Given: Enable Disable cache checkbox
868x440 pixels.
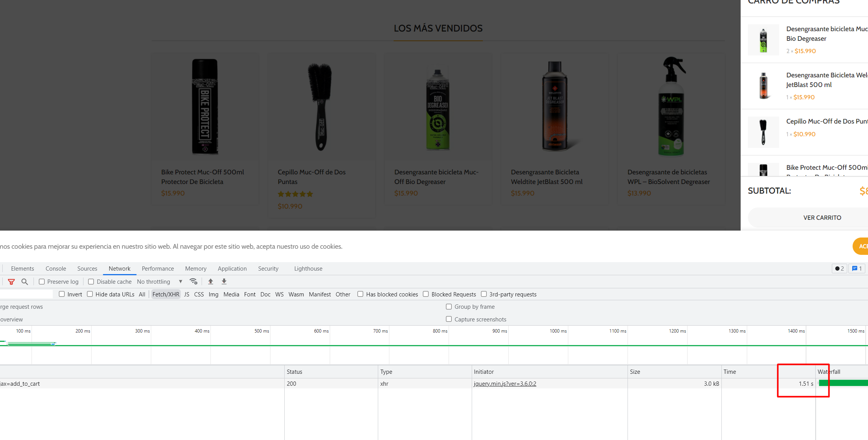Looking at the screenshot, I should (91, 282).
